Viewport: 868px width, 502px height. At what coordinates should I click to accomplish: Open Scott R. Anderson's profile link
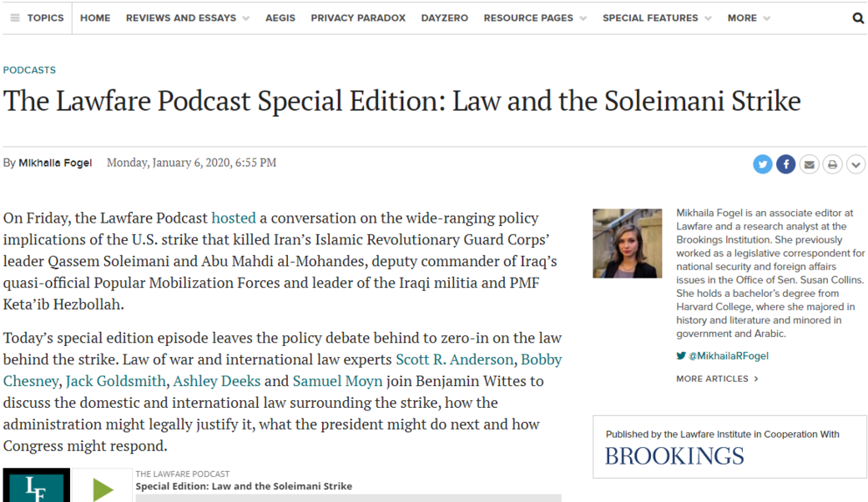[454, 359]
